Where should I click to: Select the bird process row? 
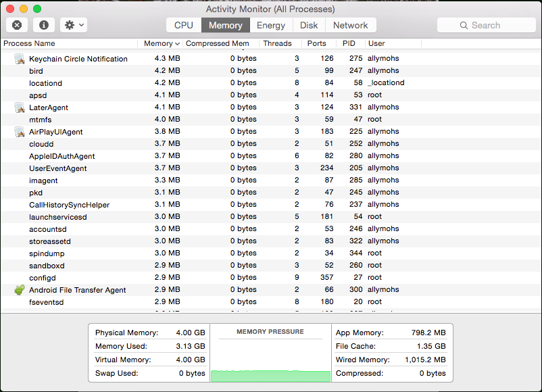pyautogui.click(x=271, y=71)
